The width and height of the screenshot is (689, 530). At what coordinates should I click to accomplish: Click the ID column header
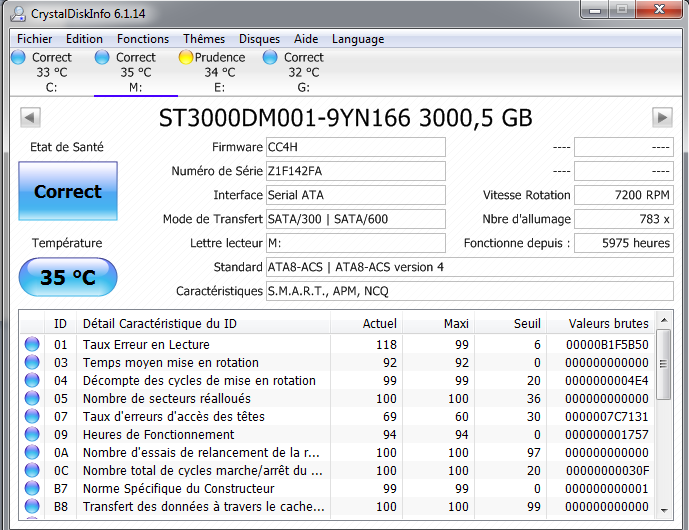point(60,323)
